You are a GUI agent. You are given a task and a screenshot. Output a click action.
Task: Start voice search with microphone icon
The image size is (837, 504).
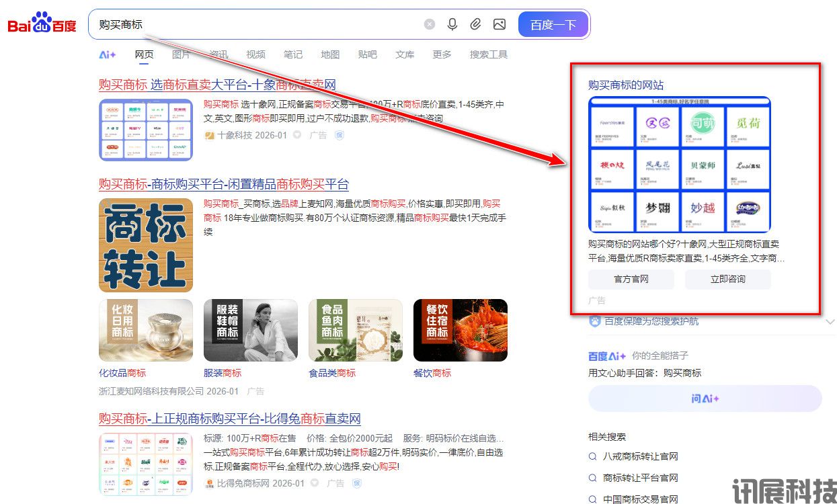pos(452,25)
